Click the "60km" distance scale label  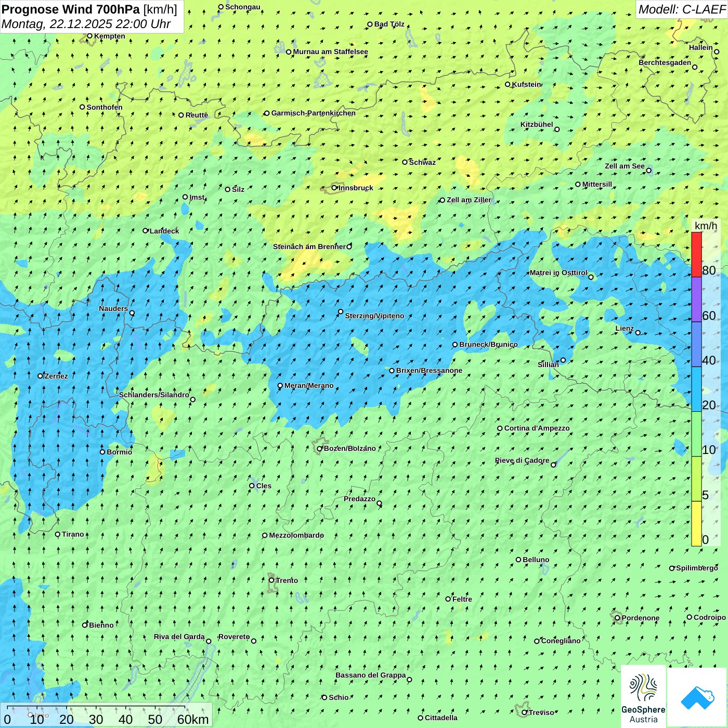[193, 719]
